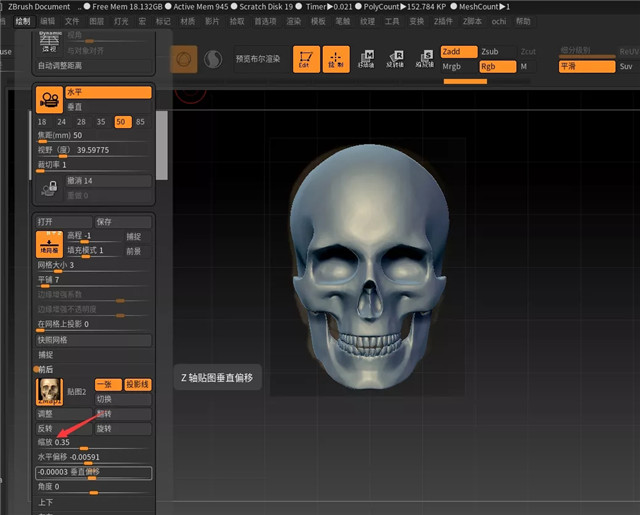Click the 撤消 14 camera undo button
Image resolution: width=640 pixels, height=515 pixels.
(x=109, y=181)
